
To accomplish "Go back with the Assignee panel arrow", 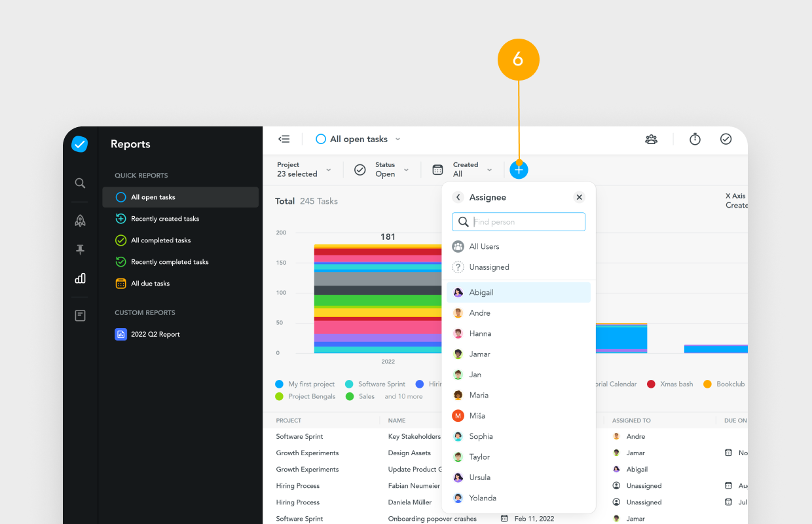I will [458, 197].
